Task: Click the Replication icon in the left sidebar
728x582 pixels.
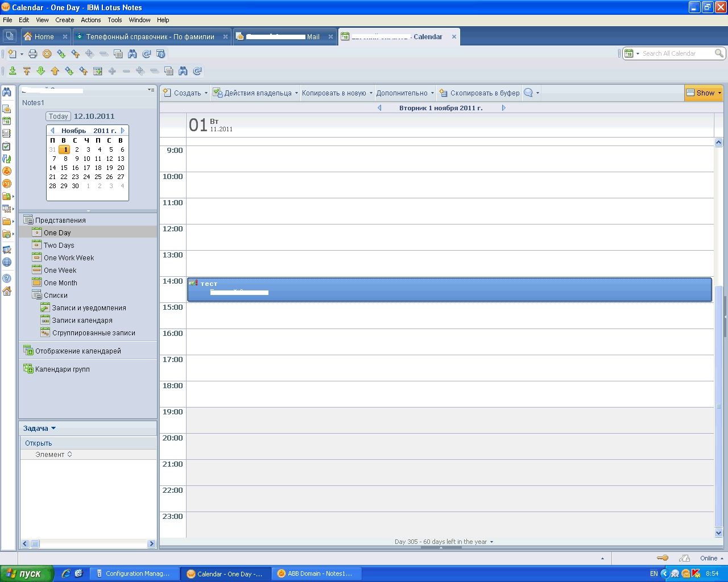Action: click(x=7, y=159)
